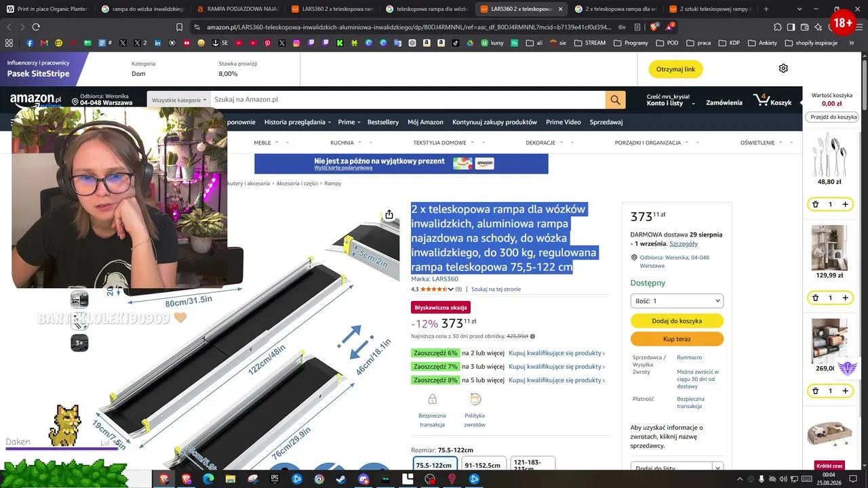Click the orange Amazon search magnifier button
This screenshot has height=488, width=868.
tap(615, 100)
